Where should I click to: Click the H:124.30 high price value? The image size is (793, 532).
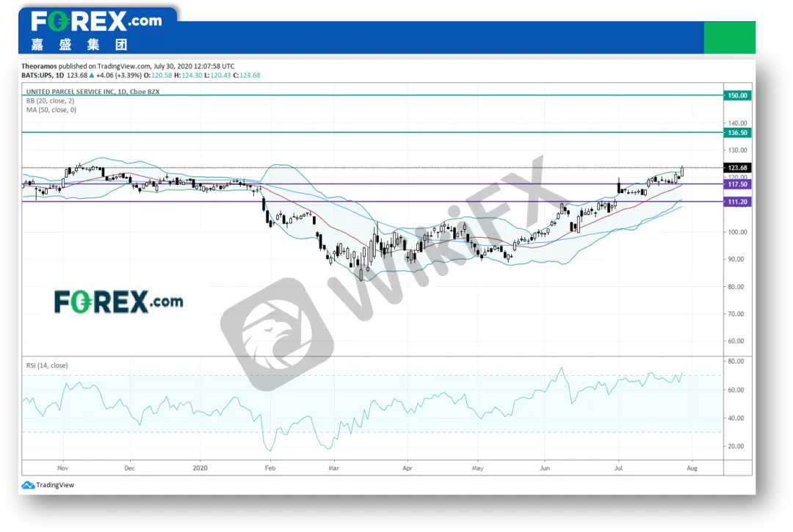(x=188, y=76)
